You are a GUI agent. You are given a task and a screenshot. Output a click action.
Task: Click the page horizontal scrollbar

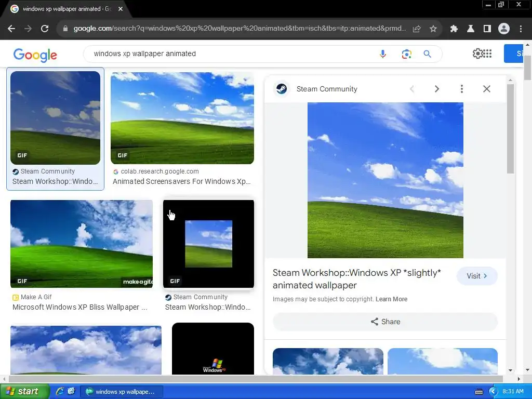click(256, 379)
